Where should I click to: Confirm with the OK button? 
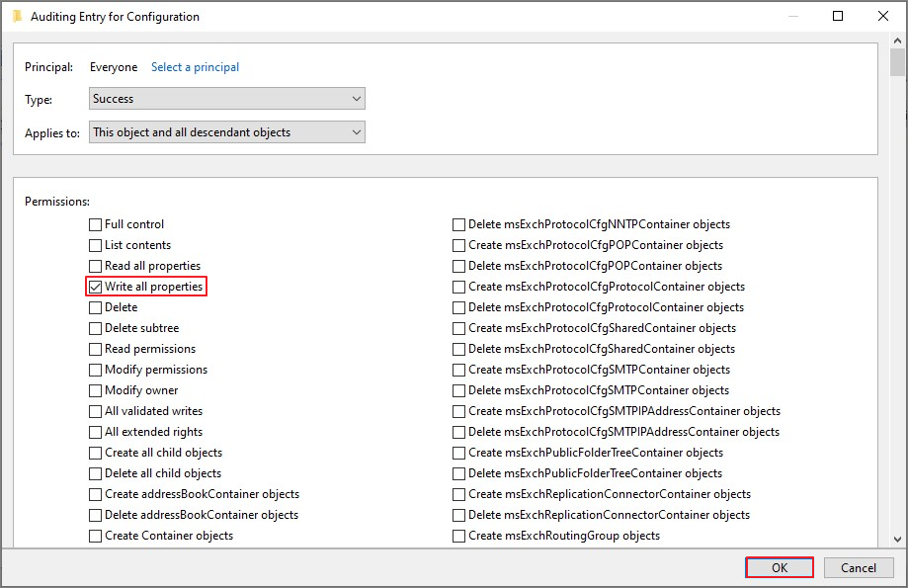click(780, 567)
